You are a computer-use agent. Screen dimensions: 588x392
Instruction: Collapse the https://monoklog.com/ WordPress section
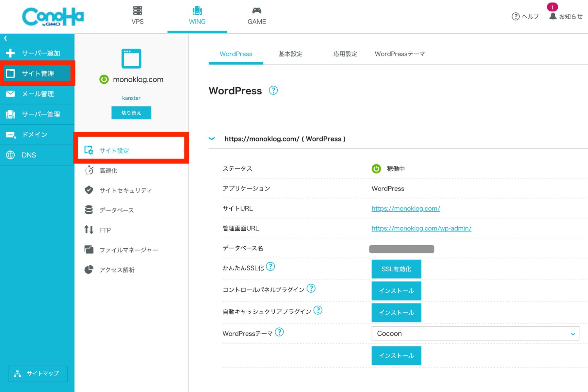(x=212, y=139)
